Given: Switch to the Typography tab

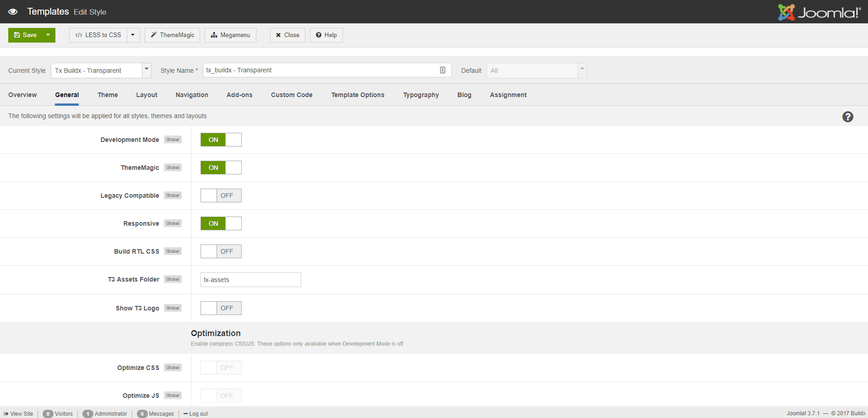Looking at the screenshot, I should [421, 95].
